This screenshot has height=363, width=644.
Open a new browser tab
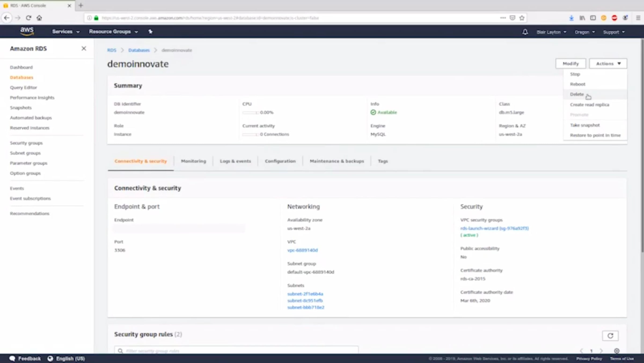click(81, 5)
